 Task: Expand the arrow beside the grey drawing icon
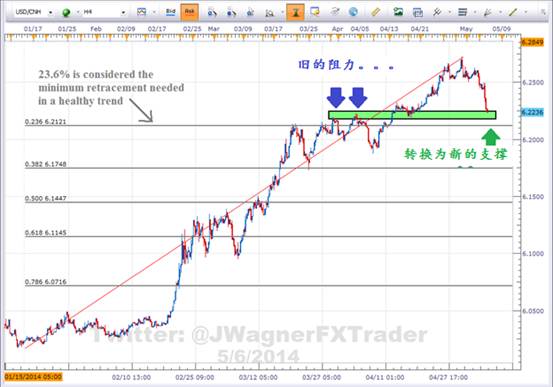point(500,12)
